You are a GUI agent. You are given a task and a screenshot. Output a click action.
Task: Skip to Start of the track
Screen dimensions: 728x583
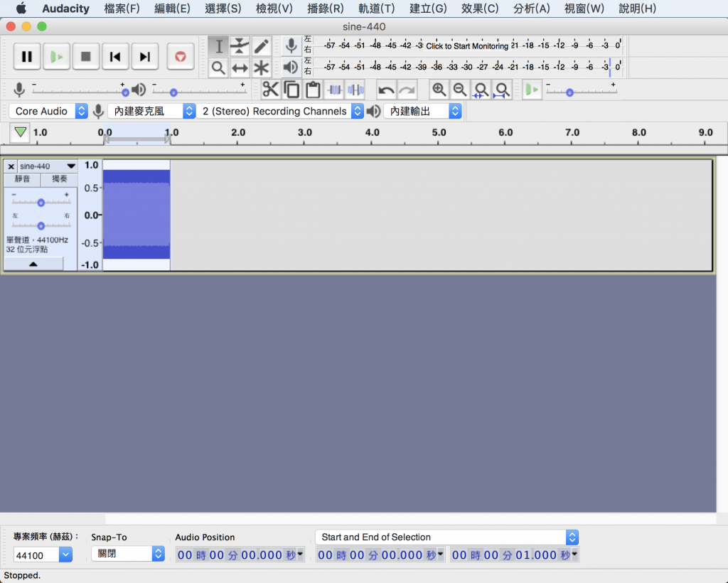pos(115,57)
